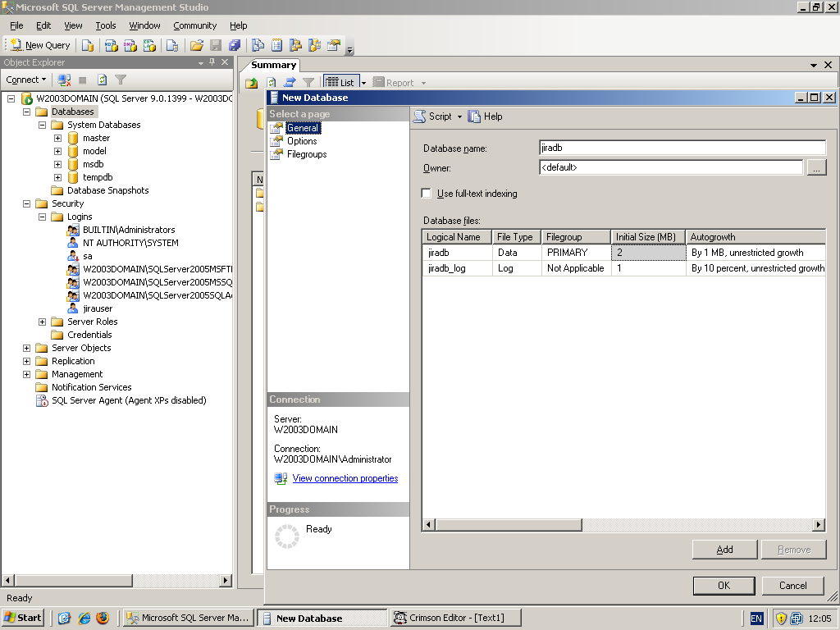Select SQL Server Agent node

(129, 400)
